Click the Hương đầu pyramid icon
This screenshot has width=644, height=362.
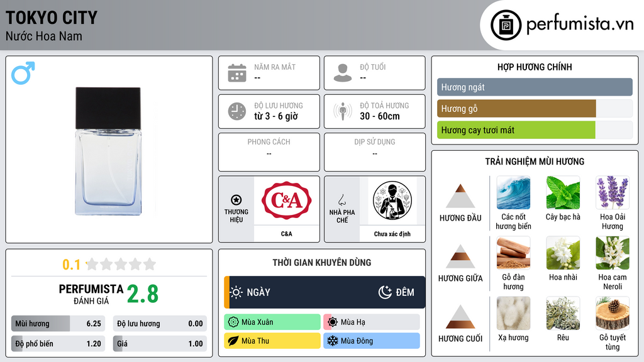tap(460, 196)
